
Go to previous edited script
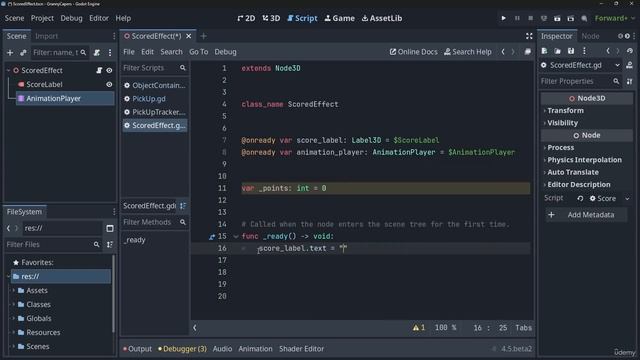click(x=503, y=52)
